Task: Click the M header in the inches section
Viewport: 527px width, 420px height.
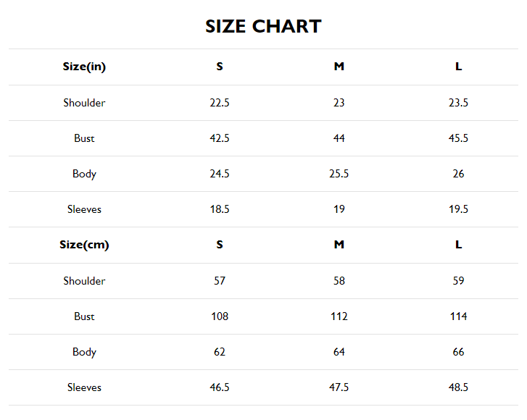Action: point(339,67)
